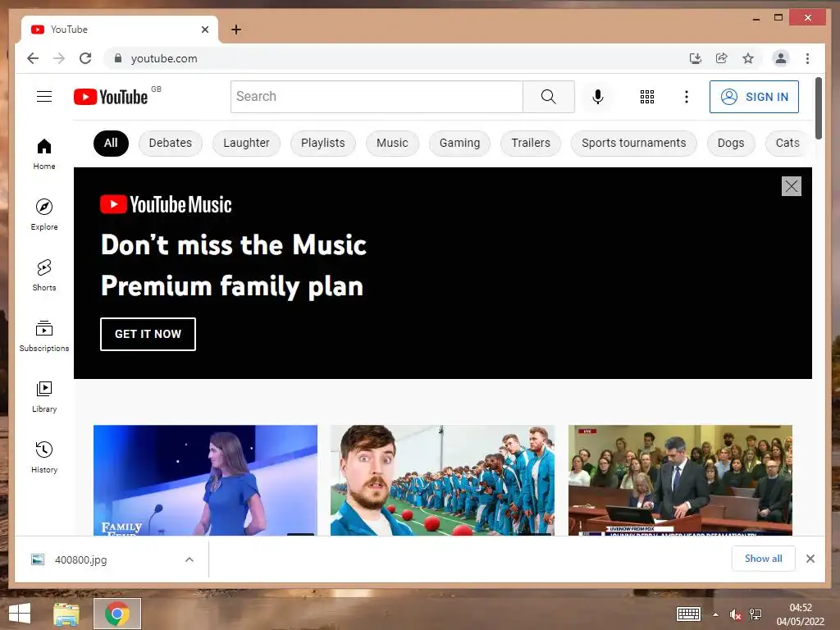Click install app icon in address bar
Screen dimensions: 840x630
tap(696, 58)
